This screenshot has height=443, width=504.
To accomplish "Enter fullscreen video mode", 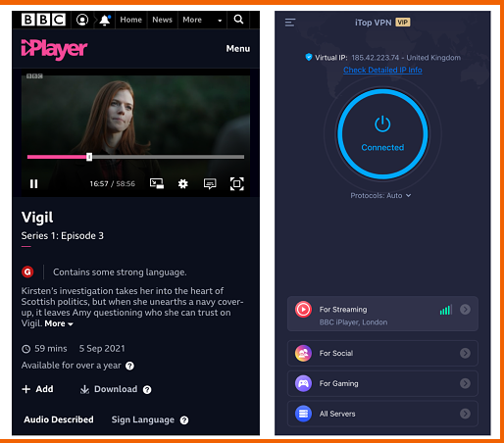I will point(237,184).
